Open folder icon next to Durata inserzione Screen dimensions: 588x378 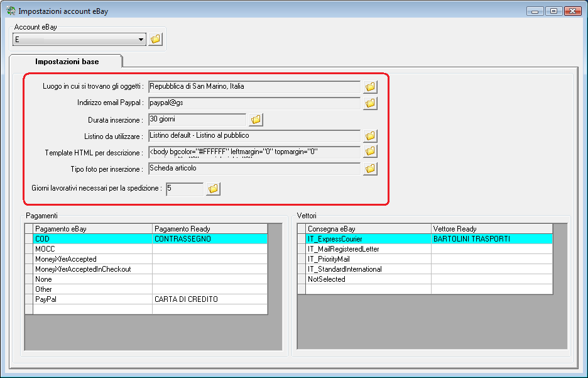point(256,120)
